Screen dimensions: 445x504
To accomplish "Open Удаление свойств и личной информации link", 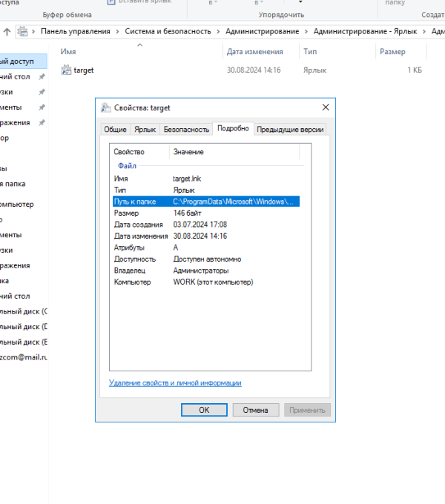I will tap(175, 383).
